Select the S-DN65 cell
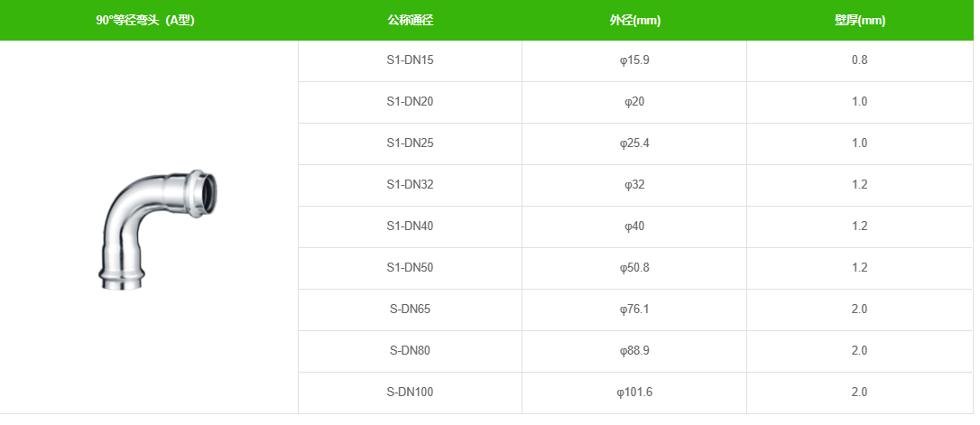This screenshot has width=980, height=425. (410, 310)
